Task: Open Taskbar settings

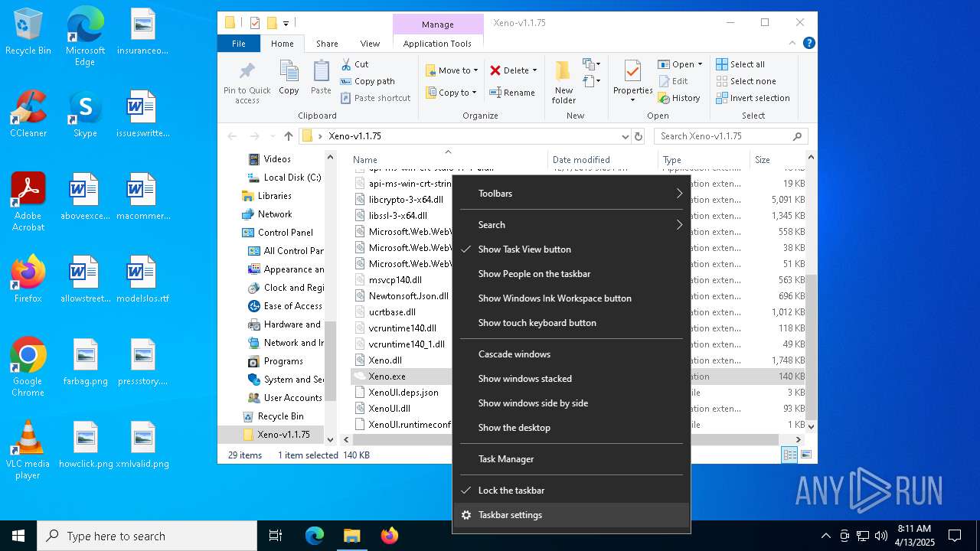Action: pos(571,515)
